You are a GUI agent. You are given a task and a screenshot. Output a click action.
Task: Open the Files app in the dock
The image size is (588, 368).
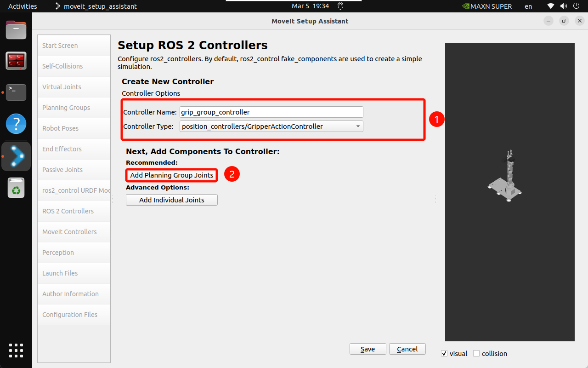16,30
